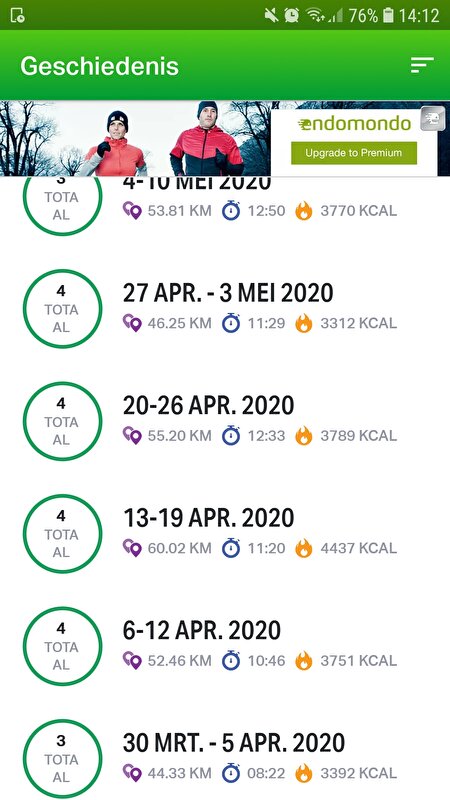Tap the flame icon beside 3770 KCAL
Viewport: 450px width, 800px height.
coord(304,211)
